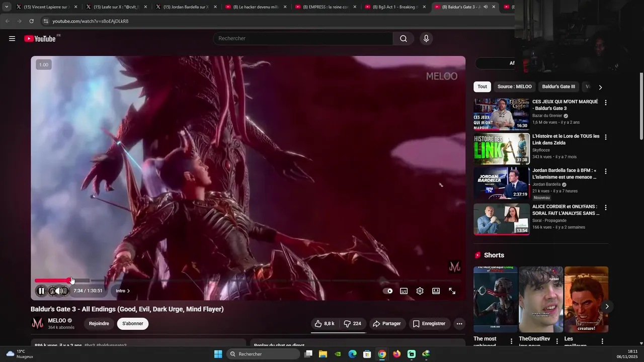644x362 pixels.
Task: Click the address bar URL
Action: [91, 21]
